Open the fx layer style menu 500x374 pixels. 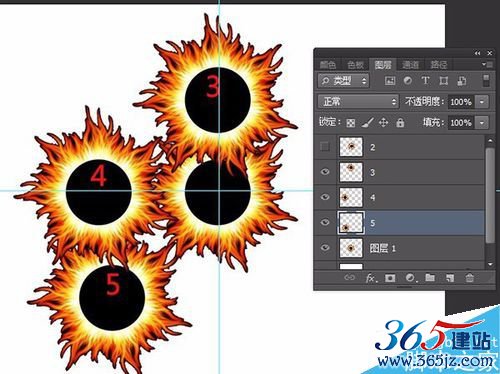click(x=371, y=278)
